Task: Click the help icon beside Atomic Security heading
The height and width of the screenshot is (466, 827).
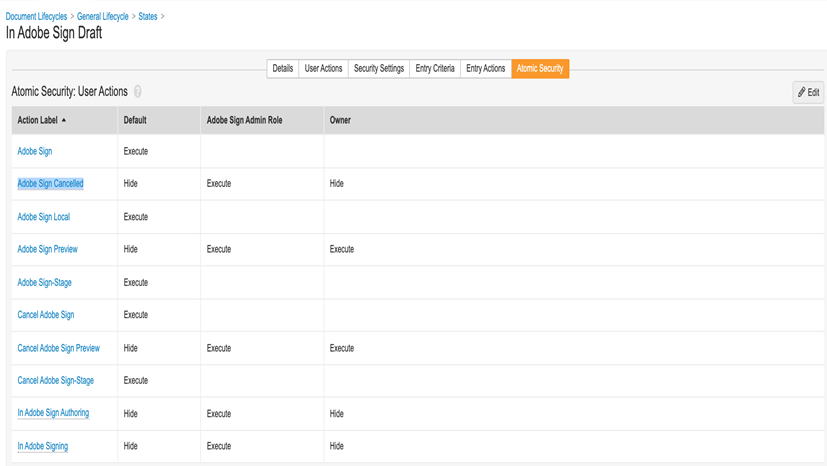Action: 138,92
